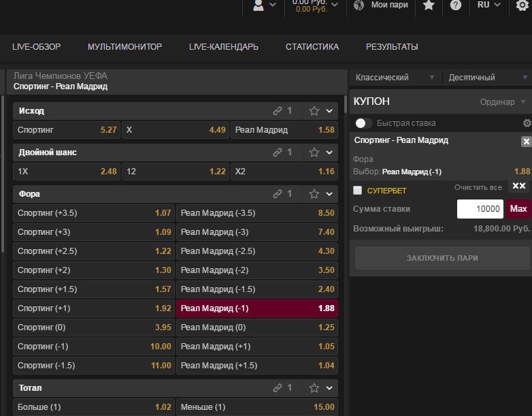Viewport: 532px width, 416px height.
Task: Click the link icon in Двойной шанс header
Action: pyautogui.click(x=278, y=152)
